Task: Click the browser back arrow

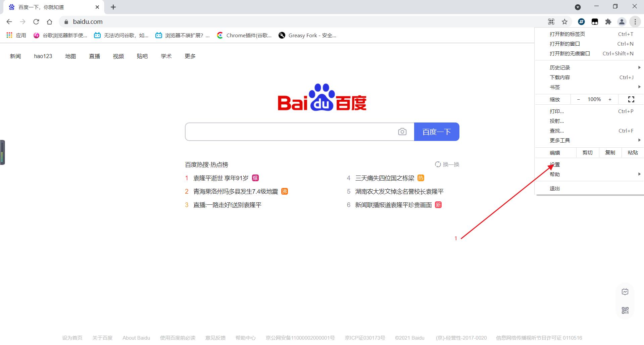Action: (9, 22)
